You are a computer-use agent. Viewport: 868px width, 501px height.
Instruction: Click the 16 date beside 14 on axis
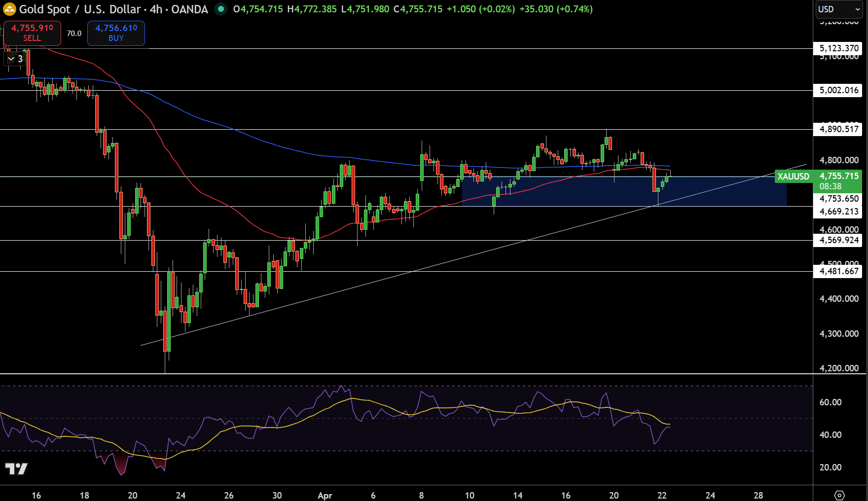566,496
